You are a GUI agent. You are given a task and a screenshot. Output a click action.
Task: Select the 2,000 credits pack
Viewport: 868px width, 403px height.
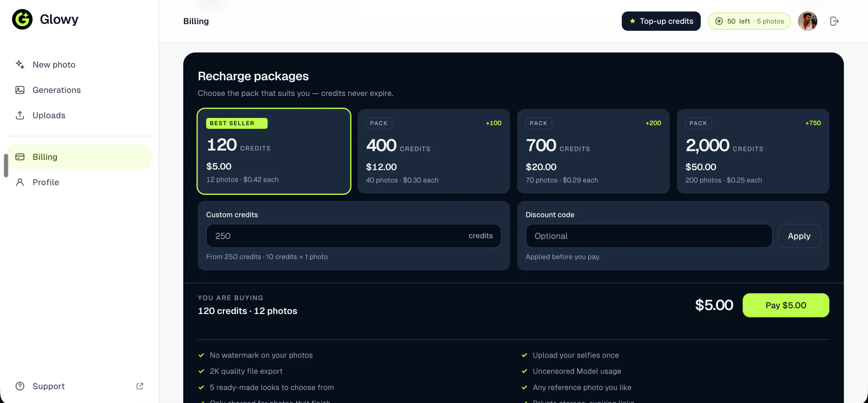point(753,151)
